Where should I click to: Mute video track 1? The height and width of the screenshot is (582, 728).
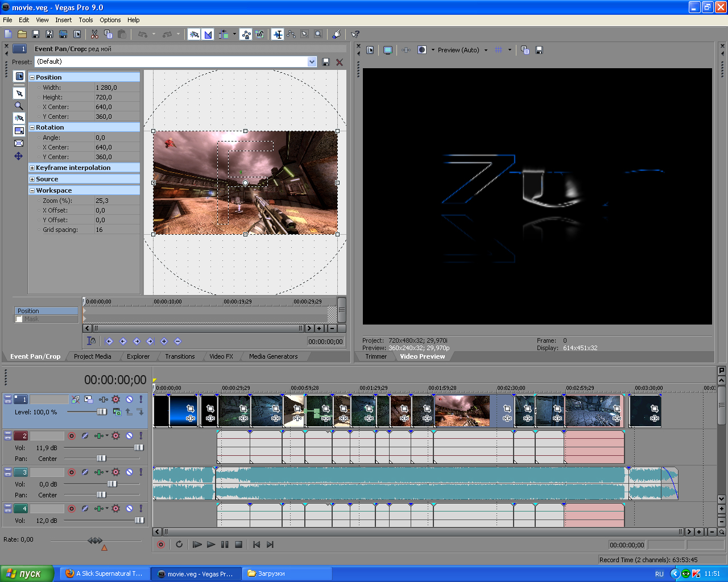tap(129, 400)
